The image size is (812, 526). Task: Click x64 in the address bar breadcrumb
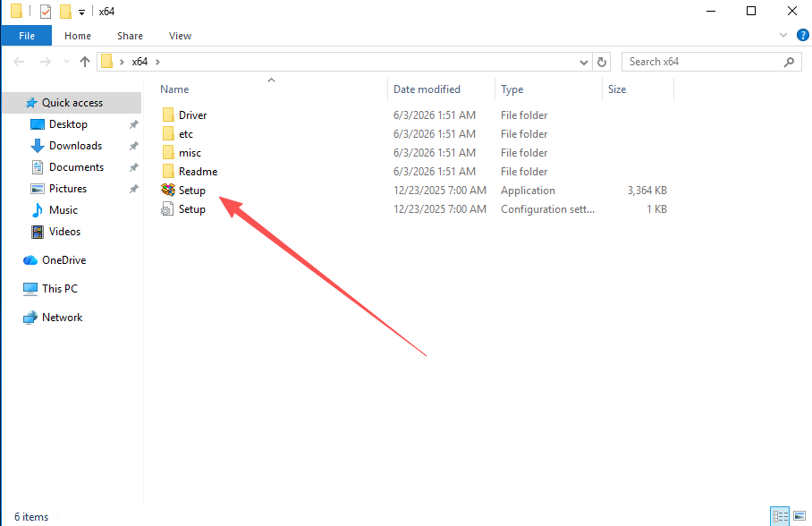coord(140,62)
